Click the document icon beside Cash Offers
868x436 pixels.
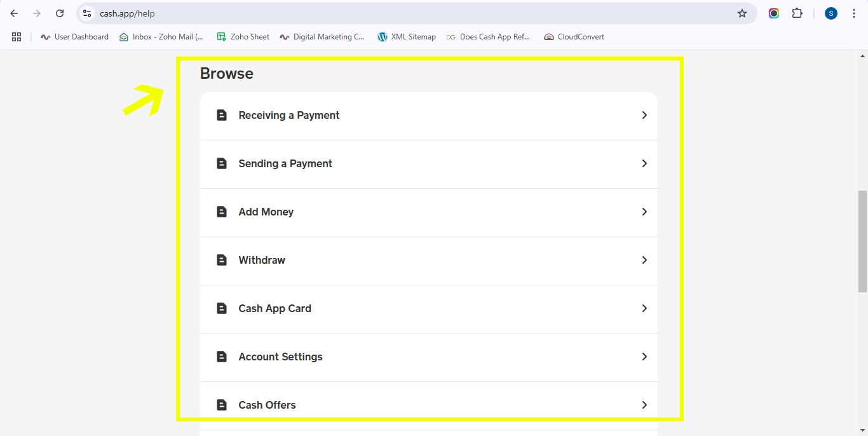pos(222,405)
